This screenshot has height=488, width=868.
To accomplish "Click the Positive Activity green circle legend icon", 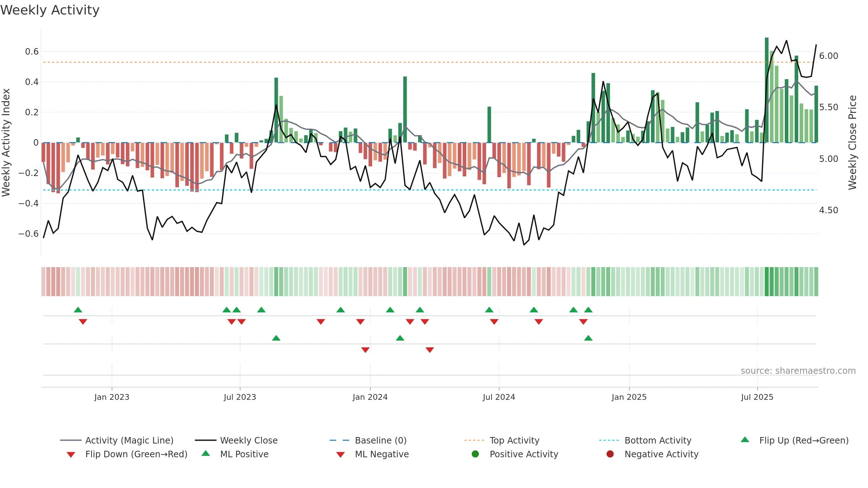I will [475, 454].
